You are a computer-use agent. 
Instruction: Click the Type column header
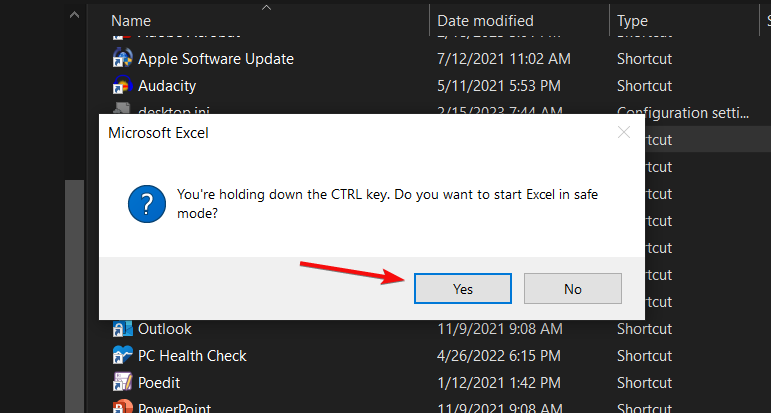[x=632, y=20]
